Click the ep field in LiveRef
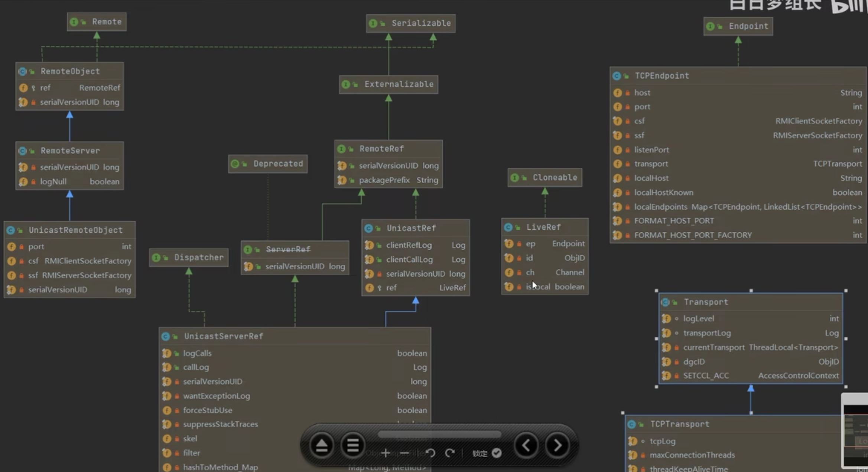The height and width of the screenshot is (472, 868). (545, 244)
